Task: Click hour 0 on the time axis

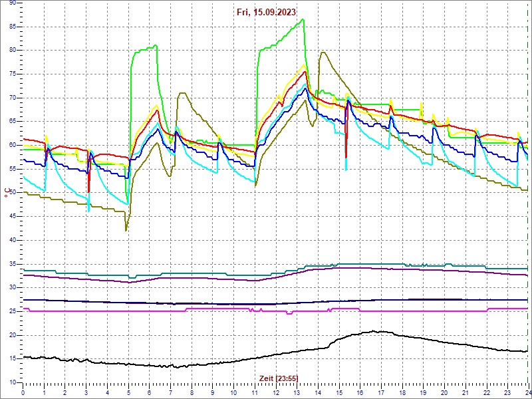Action: coord(23,392)
